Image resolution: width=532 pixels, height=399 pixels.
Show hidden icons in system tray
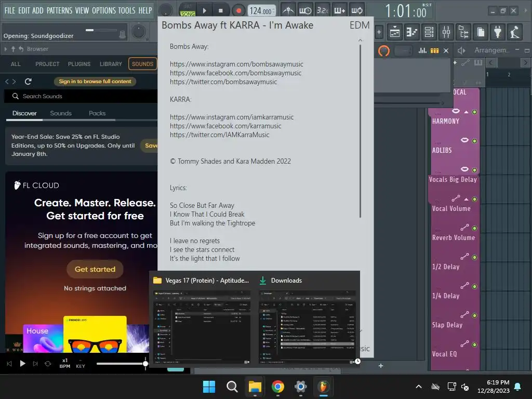click(x=419, y=387)
